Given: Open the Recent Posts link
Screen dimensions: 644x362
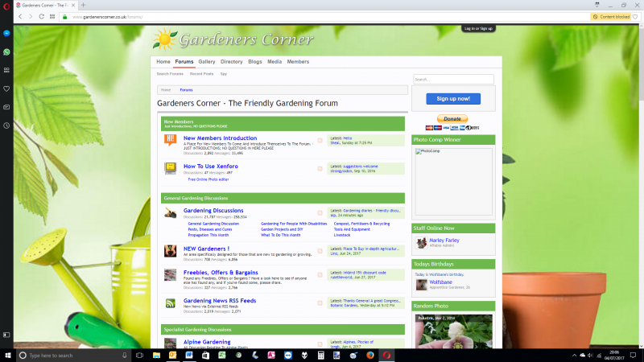Looking at the screenshot, I should (202, 74).
